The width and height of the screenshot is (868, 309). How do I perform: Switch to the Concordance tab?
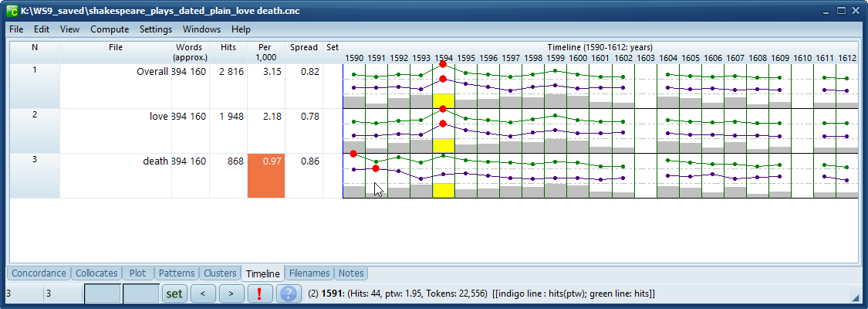click(x=39, y=273)
